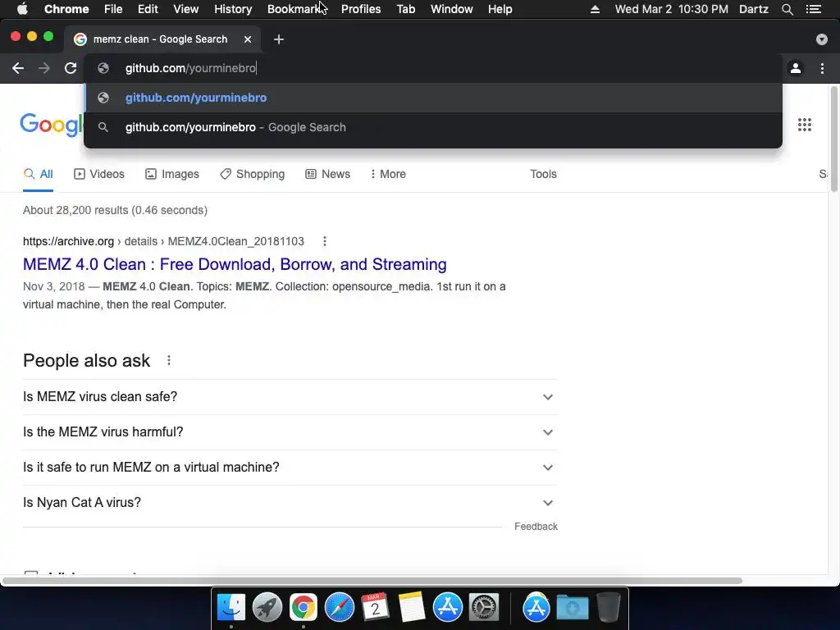Screen dimensions: 840x630
Task: Open MEMZ 4.0 Clean archive.org result link
Action: tap(235, 264)
